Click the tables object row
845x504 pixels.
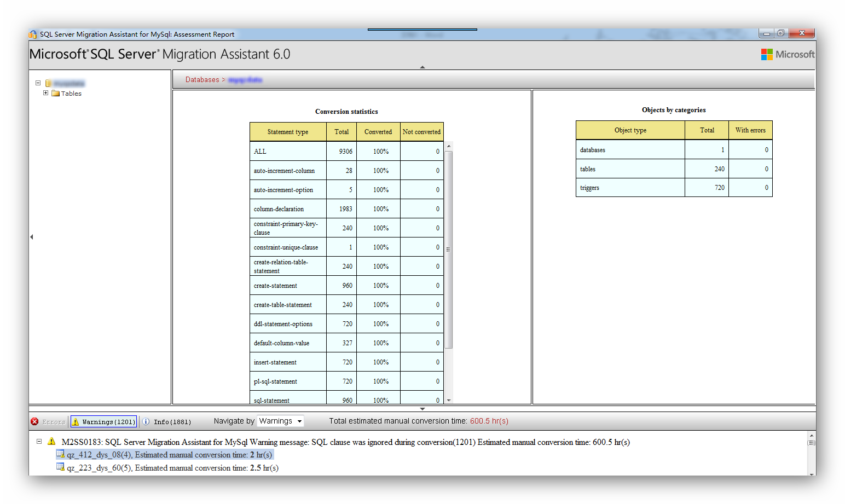point(674,169)
